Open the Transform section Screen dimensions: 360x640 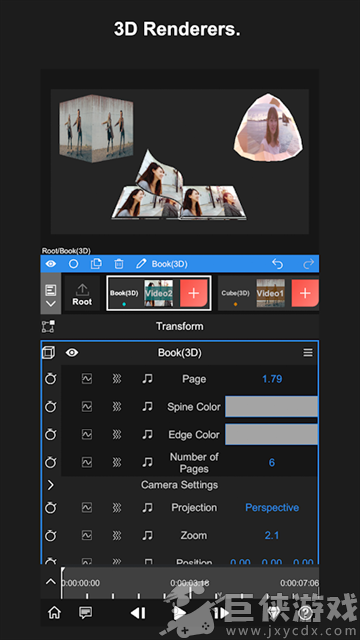[x=180, y=327]
